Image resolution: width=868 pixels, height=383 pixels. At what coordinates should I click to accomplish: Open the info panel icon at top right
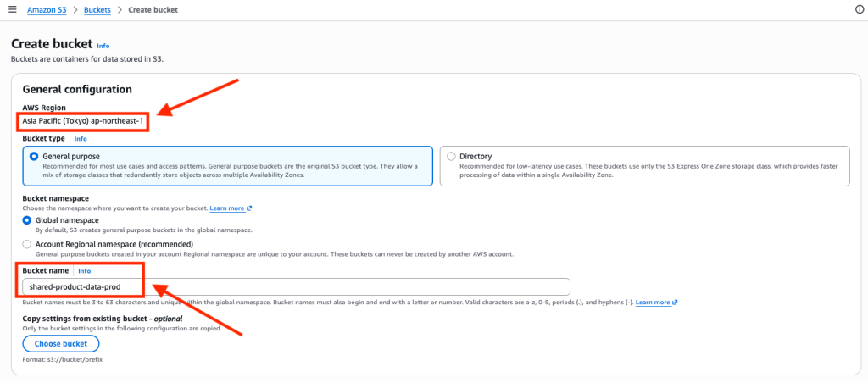click(x=860, y=9)
